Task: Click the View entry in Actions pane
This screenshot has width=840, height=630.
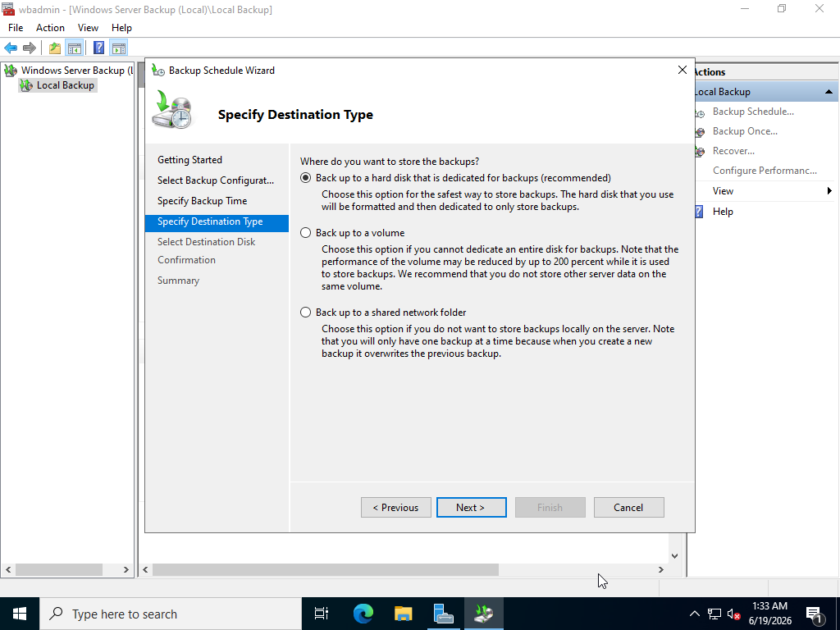Action: [723, 190]
